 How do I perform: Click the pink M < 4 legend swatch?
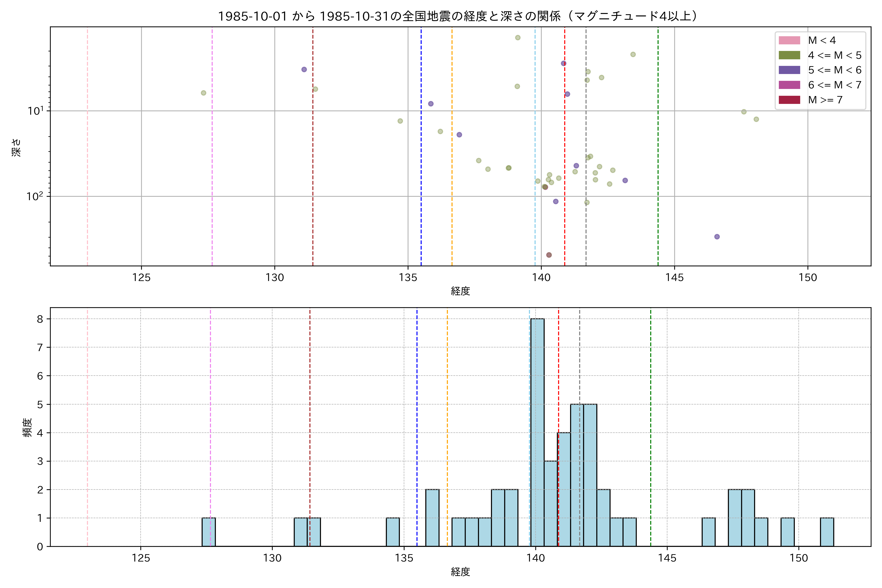(789, 40)
